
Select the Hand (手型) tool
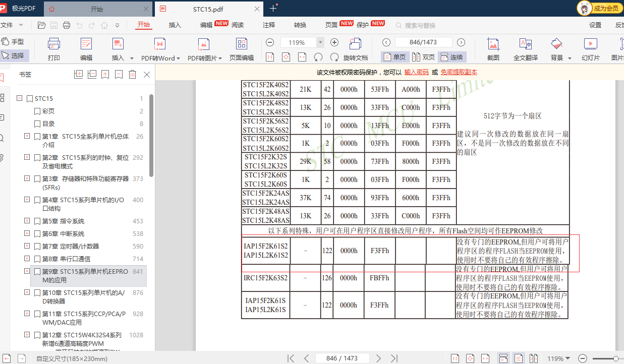[13, 42]
